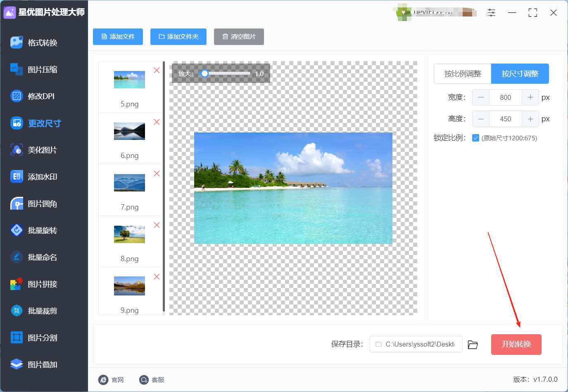Switch to the 按尺寸调整 tab
Screen dimensions: 568x392
click(520, 74)
